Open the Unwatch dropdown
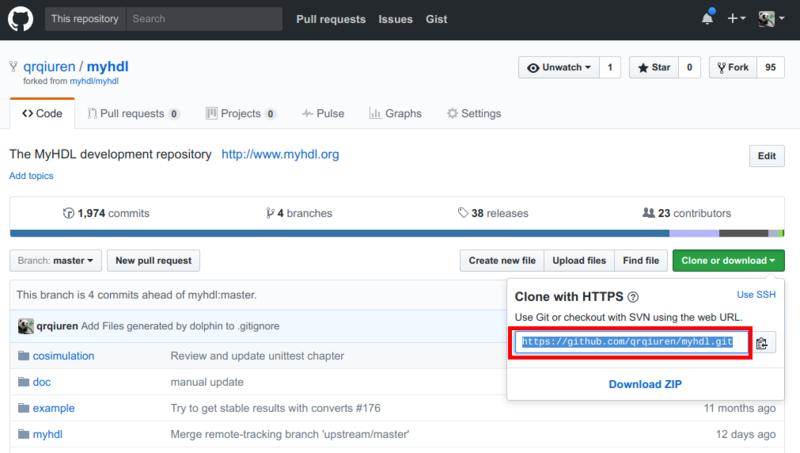800x453 pixels. (559, 67)
